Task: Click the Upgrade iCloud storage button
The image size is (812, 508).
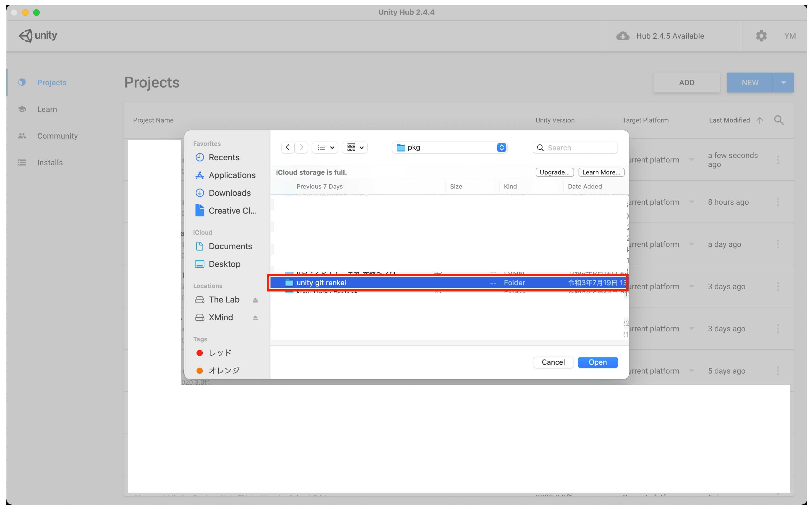Action: (554, 172)
